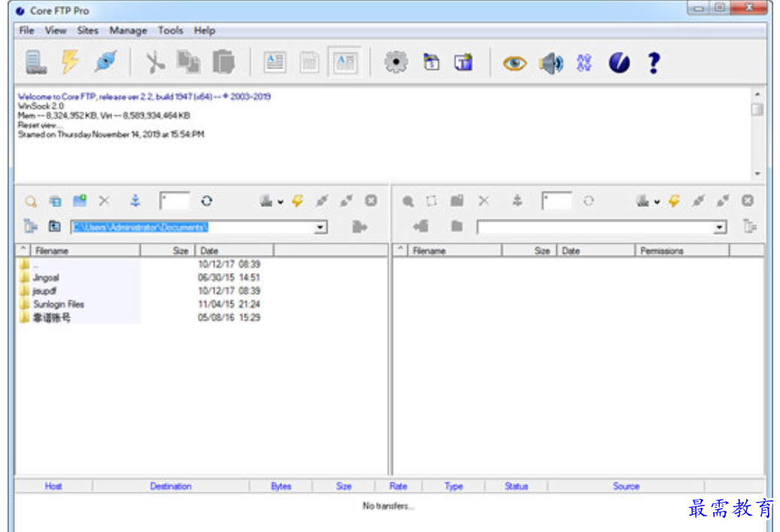This screenshot has height=532, width=780.
Task: Click the schedule transfers icon
Action: (x=431, y=62)
